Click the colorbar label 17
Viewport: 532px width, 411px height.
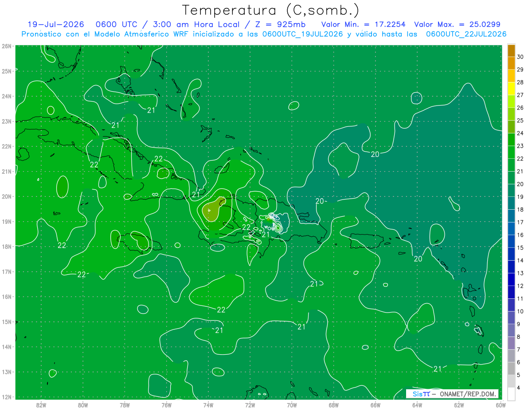(520, 222)
